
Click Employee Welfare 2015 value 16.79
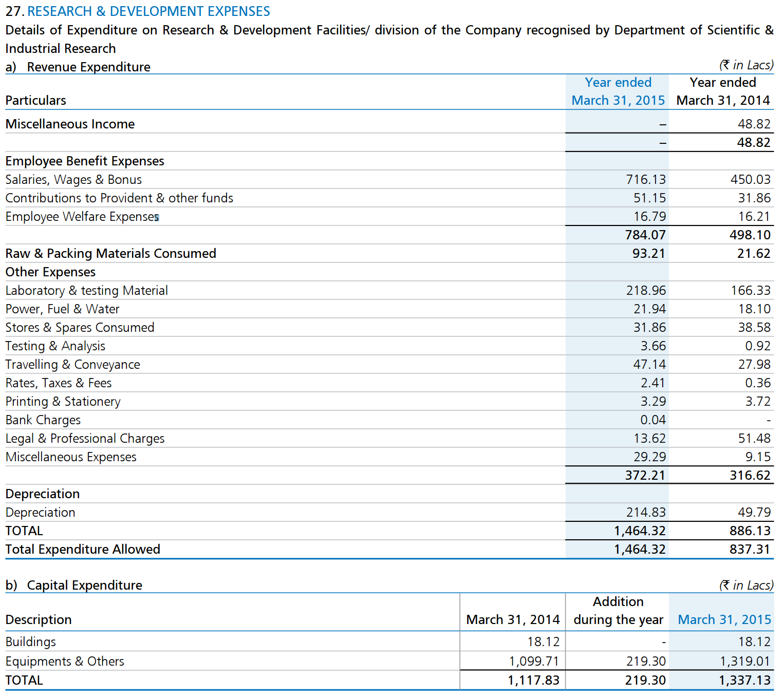pos(649,216)
